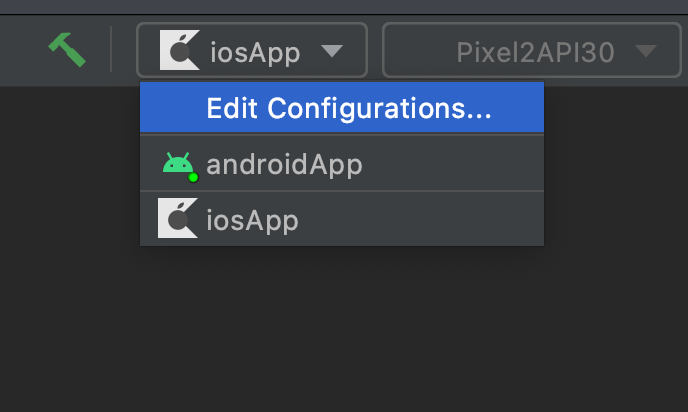Click the Apple icon in the run configuration selector
The height and width of the screenshot is (412, 688).
click(x=180, y=50)
